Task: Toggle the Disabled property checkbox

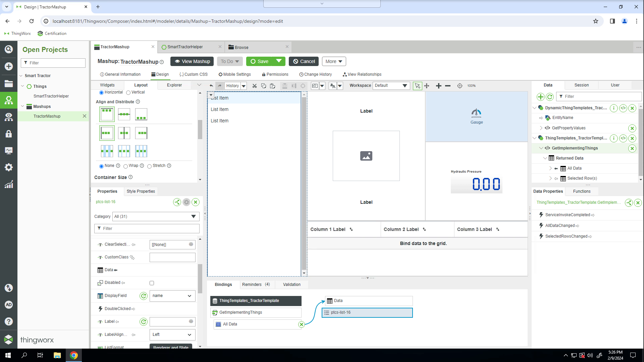Action: click(152, 283)
